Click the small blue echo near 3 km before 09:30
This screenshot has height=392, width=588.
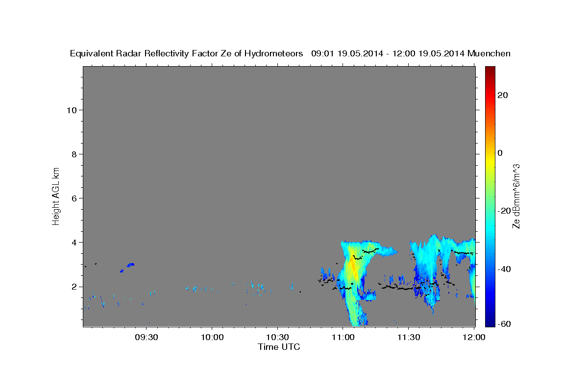click(130, 265)
